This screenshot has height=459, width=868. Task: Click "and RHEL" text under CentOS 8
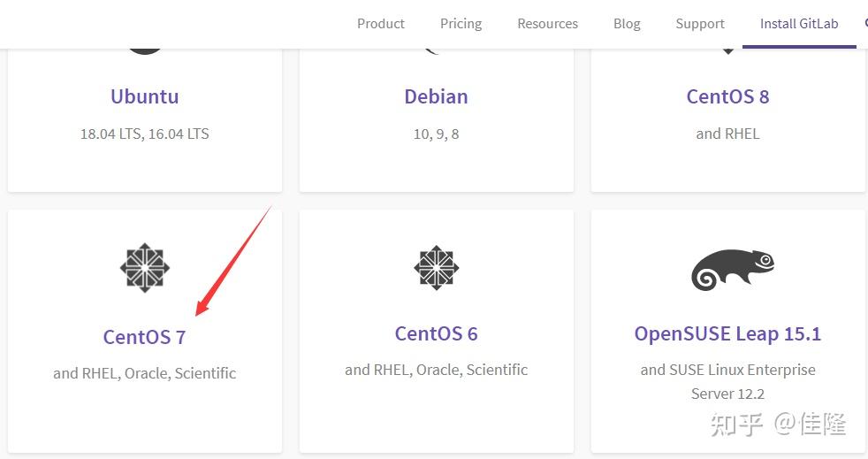click(x=727, y=134)
